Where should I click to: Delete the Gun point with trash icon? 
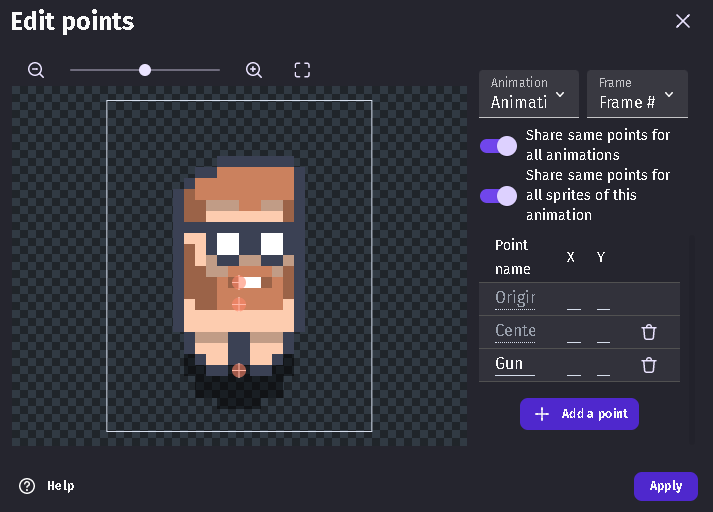point(649,365)
